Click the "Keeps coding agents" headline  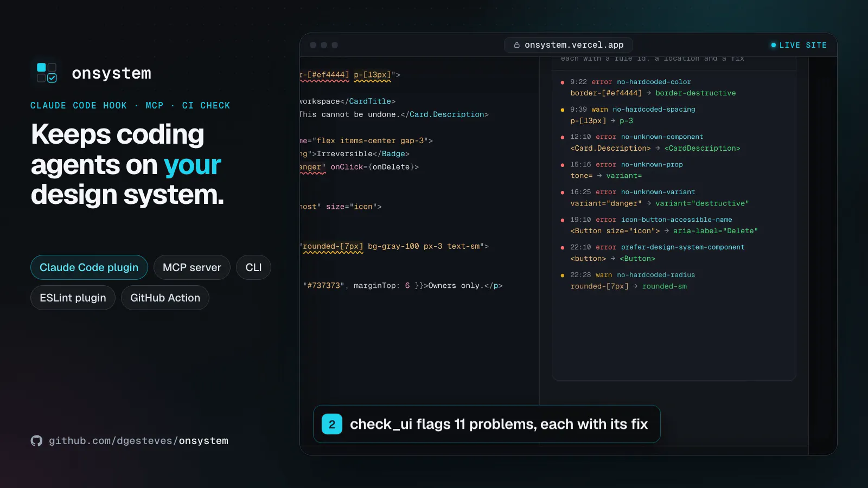127,164
